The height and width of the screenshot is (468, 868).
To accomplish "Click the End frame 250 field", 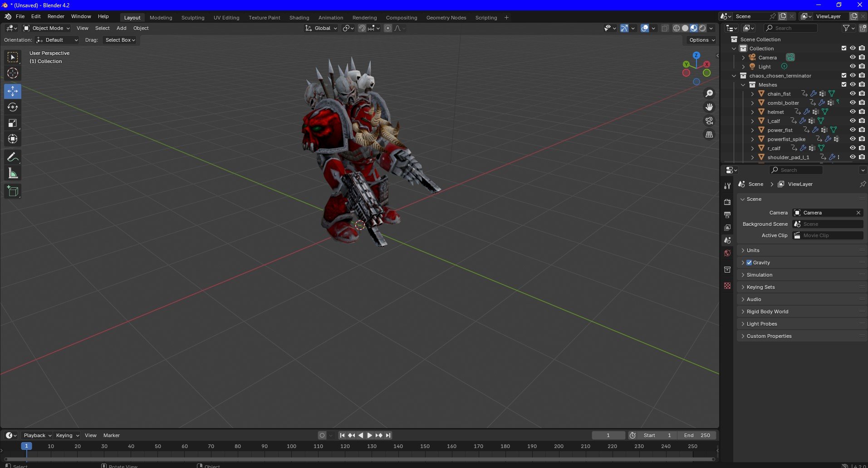I will coord(697,435).
